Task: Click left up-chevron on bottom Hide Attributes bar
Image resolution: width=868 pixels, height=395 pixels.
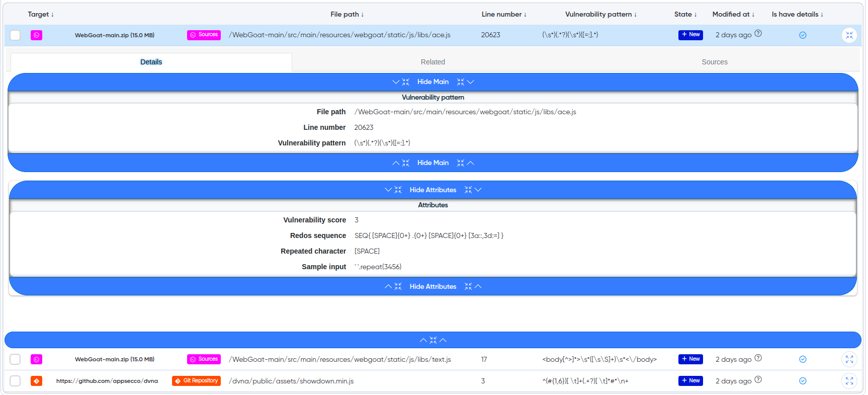Action: point(388,286)
